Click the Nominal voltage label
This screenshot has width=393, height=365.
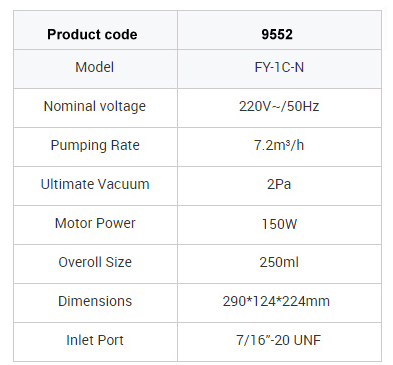(x=95, y=107)
